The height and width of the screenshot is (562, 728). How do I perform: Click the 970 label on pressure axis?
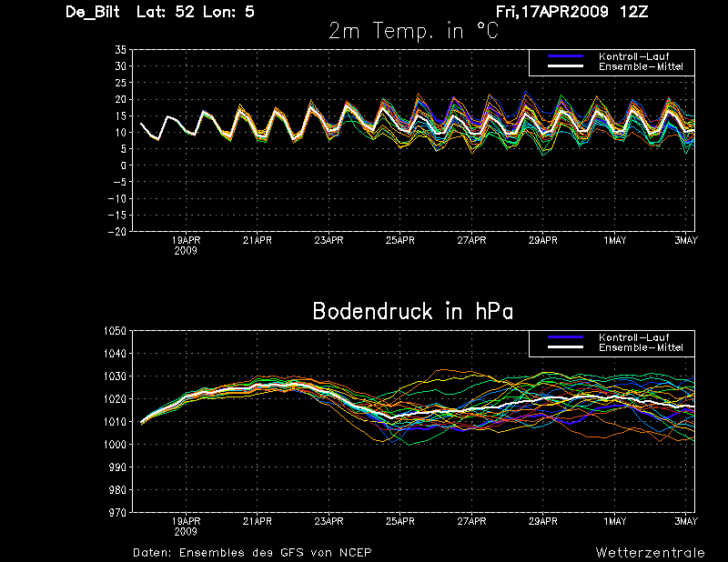[117, 513]
